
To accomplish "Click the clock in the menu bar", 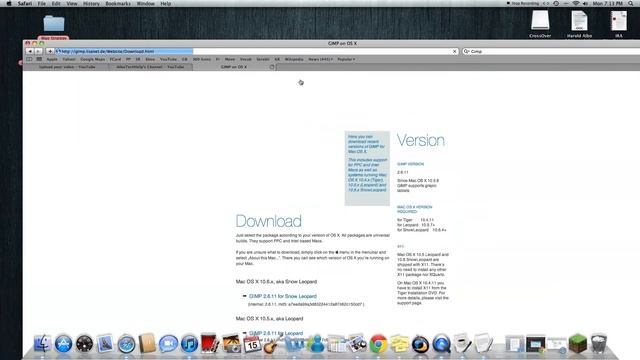I will (608, 3).
